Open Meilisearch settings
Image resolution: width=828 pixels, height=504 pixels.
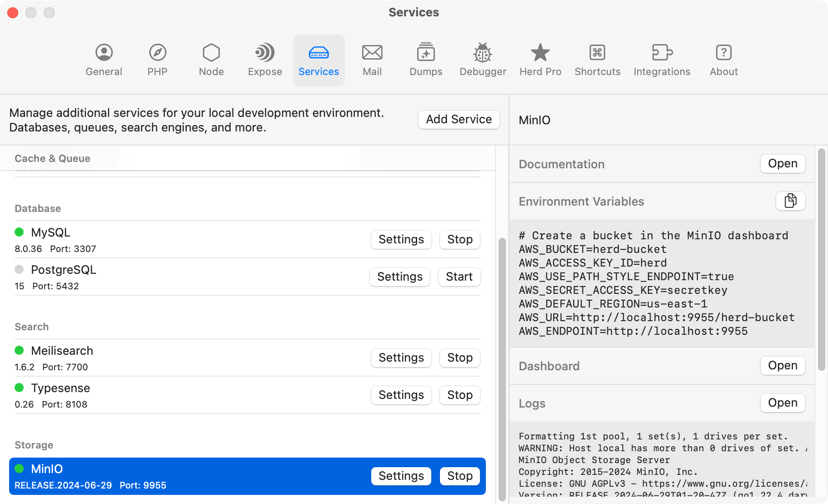(x=401, y=358)
